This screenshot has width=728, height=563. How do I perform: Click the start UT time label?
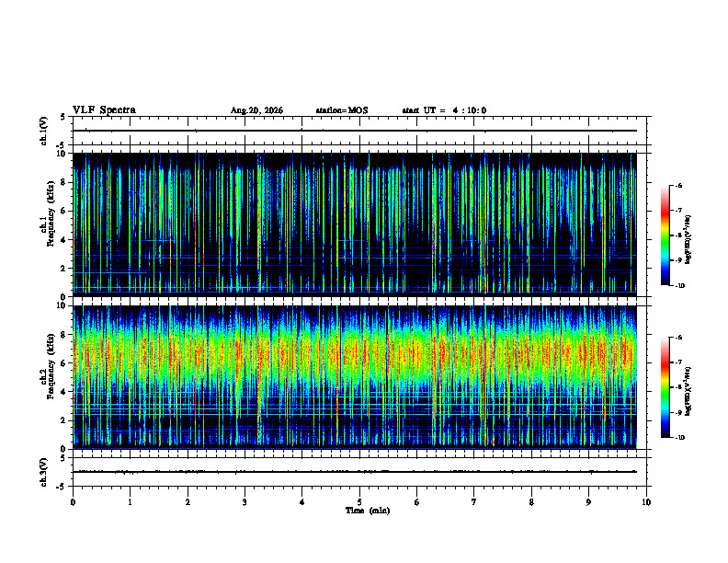tap(444, 110)
